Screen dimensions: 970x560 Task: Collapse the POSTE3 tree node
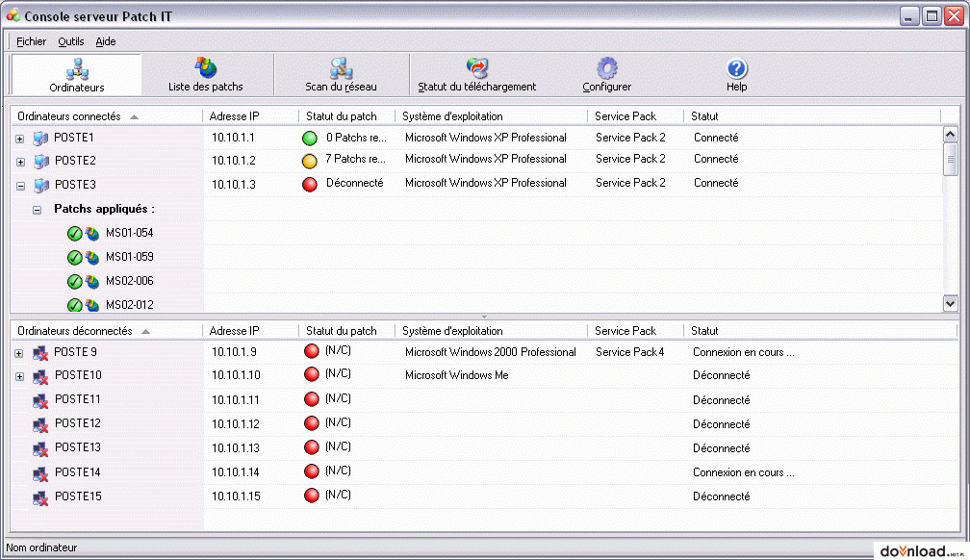click(x=20, y=186)
